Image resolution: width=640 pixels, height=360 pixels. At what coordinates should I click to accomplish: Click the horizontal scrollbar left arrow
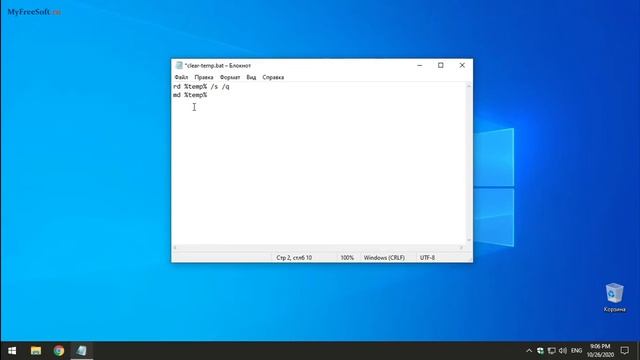coord(175,248)
